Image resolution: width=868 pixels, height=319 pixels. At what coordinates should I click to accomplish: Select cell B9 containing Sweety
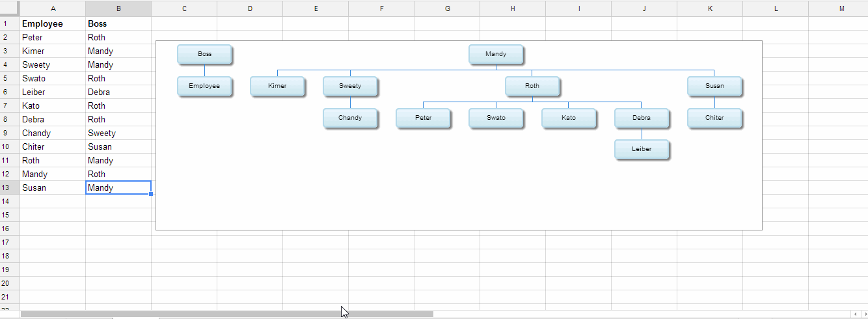(118, 133)
